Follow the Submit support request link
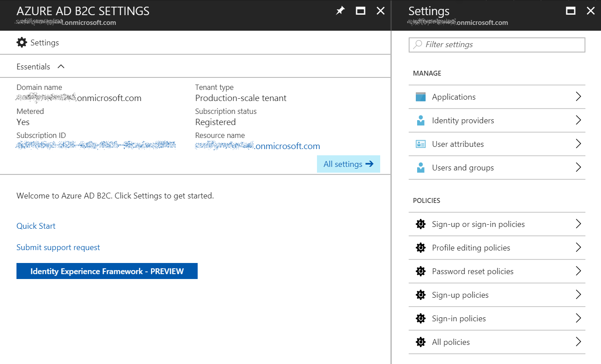This screenshot has width=601, height=364. click(x=58, y=247)
